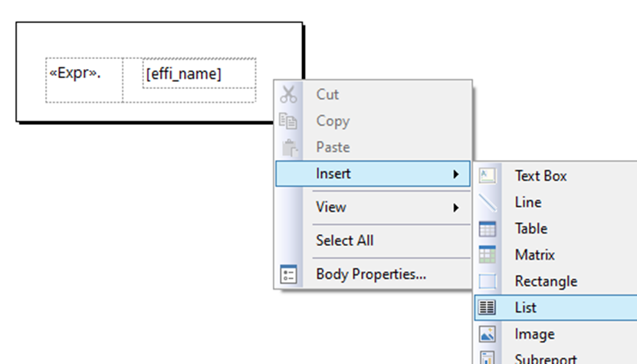Choose Copy from the context menu
The image size is (637, 364).
373,120
